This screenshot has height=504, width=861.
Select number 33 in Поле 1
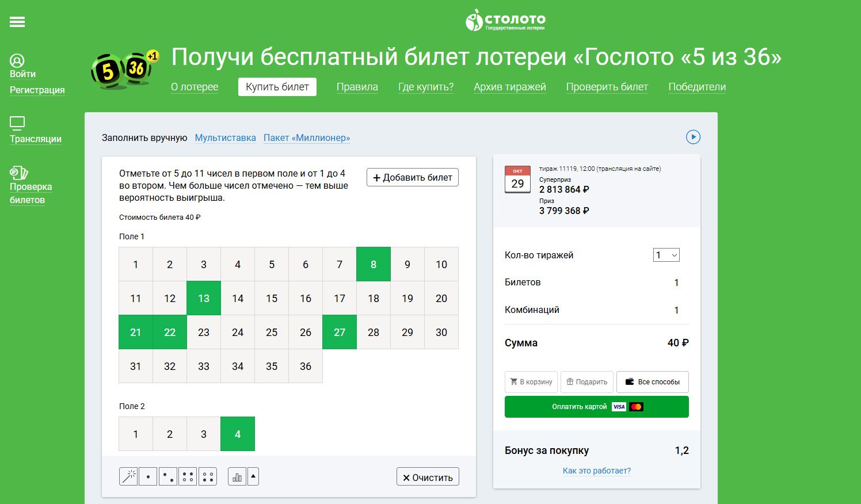204,366
